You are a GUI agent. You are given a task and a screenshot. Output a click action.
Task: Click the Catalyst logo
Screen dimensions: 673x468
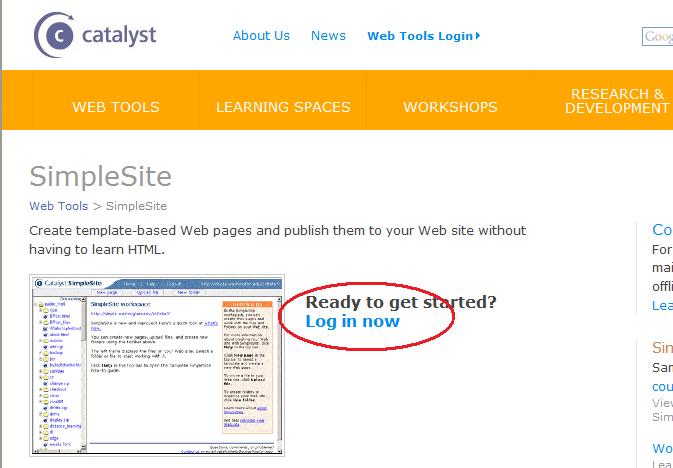coord(95,35)
